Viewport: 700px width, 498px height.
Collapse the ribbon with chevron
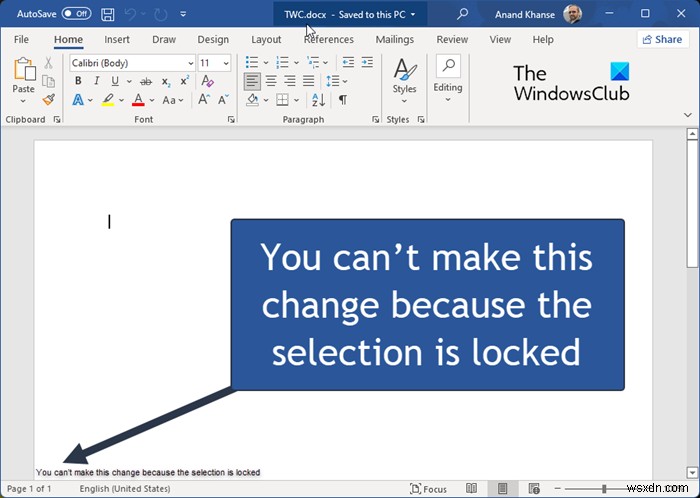click(688, 115)
